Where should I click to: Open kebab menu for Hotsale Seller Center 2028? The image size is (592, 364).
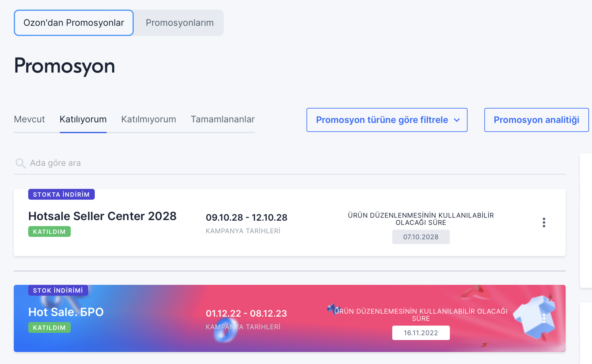pos(544,222)
